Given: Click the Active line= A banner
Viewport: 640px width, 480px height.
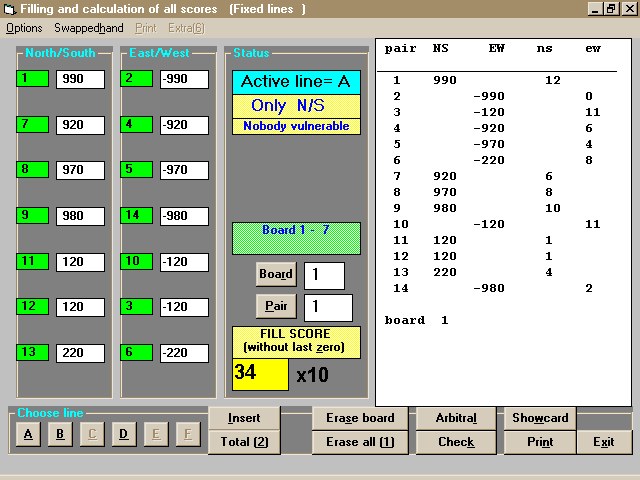Looking at the screenshot, I should point(296,82).
